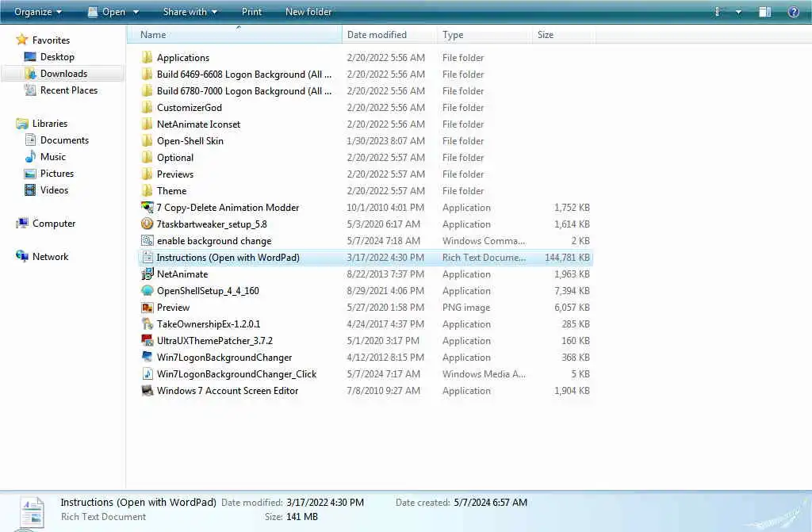Image resolution: width=812 pixels, height=532 pixels.
Task: Select Downloads in Favorites
Action: pyautogui.click(x=63, y=73)
